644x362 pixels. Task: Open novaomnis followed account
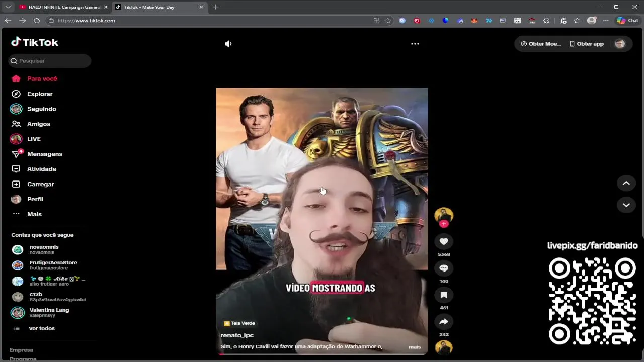click(44, 249)
